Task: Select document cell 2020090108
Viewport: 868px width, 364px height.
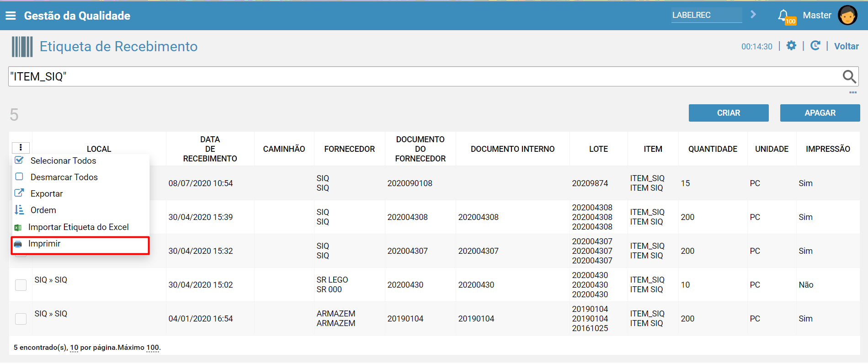Action: [410, 183]
